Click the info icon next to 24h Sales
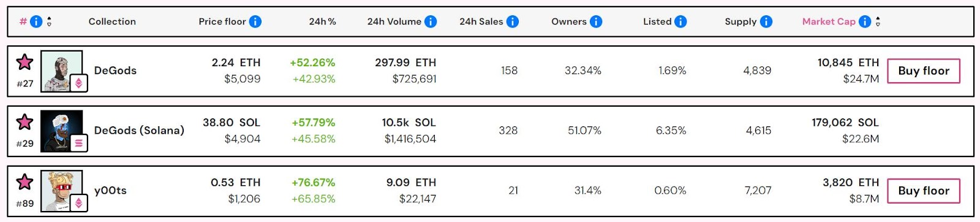The height and width of the screenshot is (222, 980). (513, 21)
